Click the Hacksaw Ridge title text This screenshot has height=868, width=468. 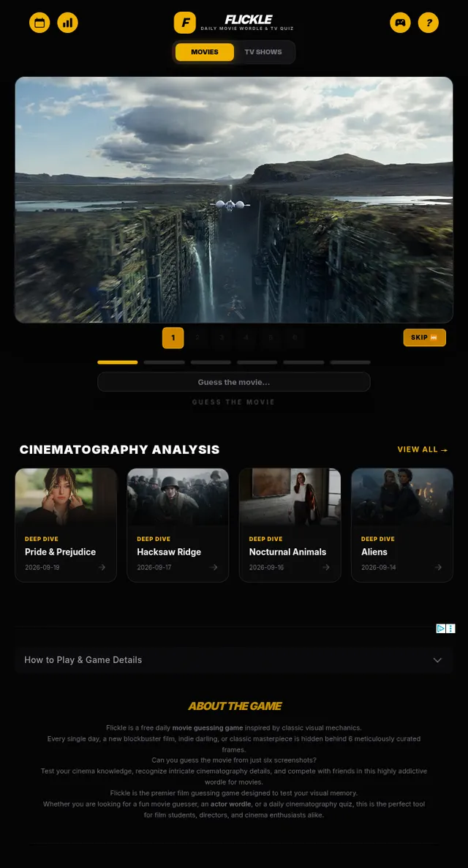click(x=169, y=552)
